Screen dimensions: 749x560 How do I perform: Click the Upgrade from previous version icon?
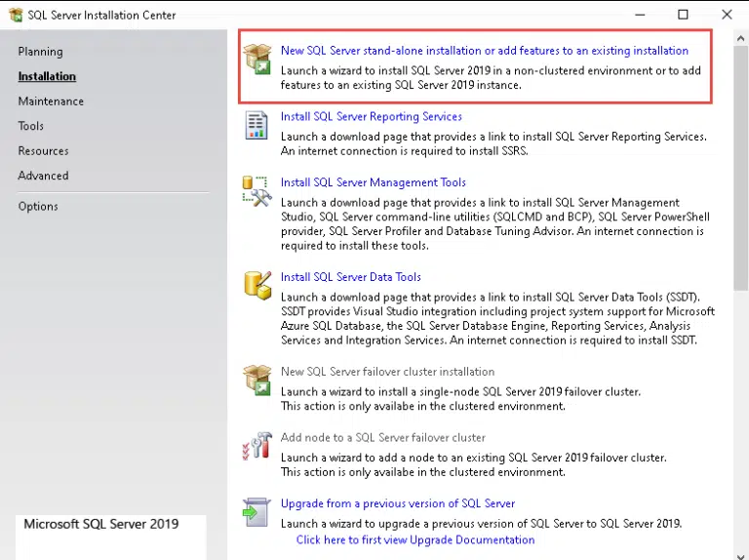tap(256, 512)
